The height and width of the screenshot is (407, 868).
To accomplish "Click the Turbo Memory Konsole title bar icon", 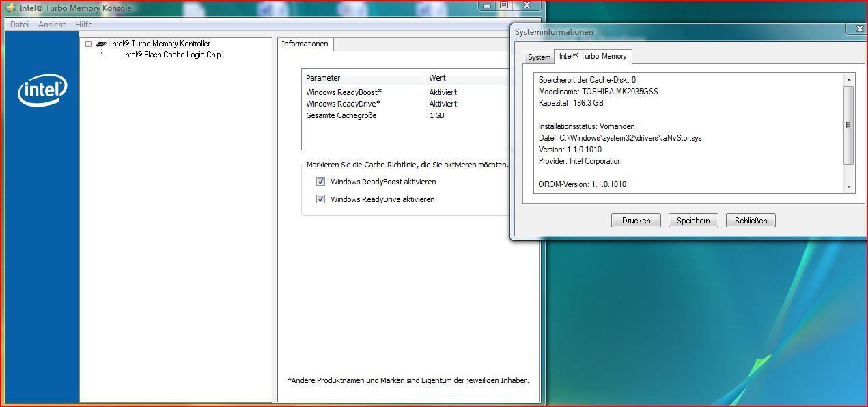I will tap(11, 8).
